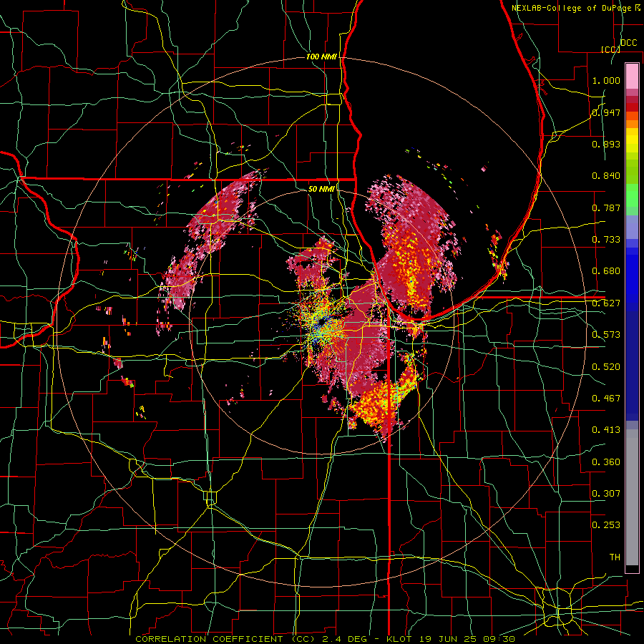644x644 pixels.
Task: Click the 0.467 scale value
Action: coord(606,398)
